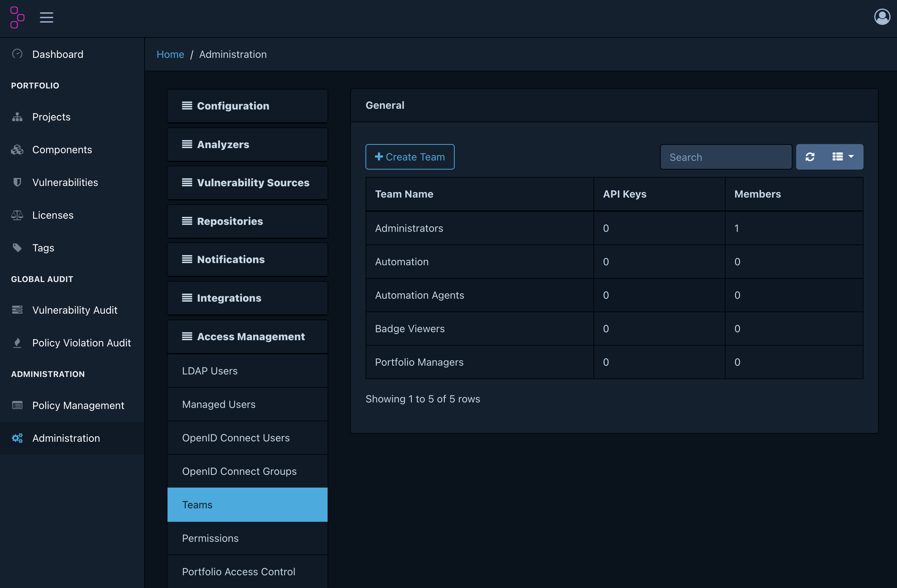This screenshot has width=897, height=588.
Task: Go to Vulnerabilities in the sidebar
Action: (x=65, y=182)
